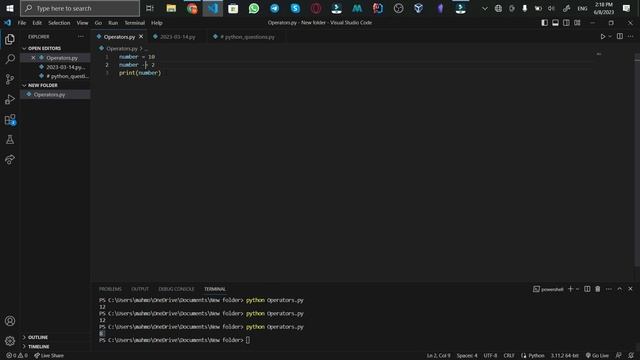This screenshot has height=360, width=640.
Task: Switch to the python_questions.py tab
Action: [x=247, y=37]
